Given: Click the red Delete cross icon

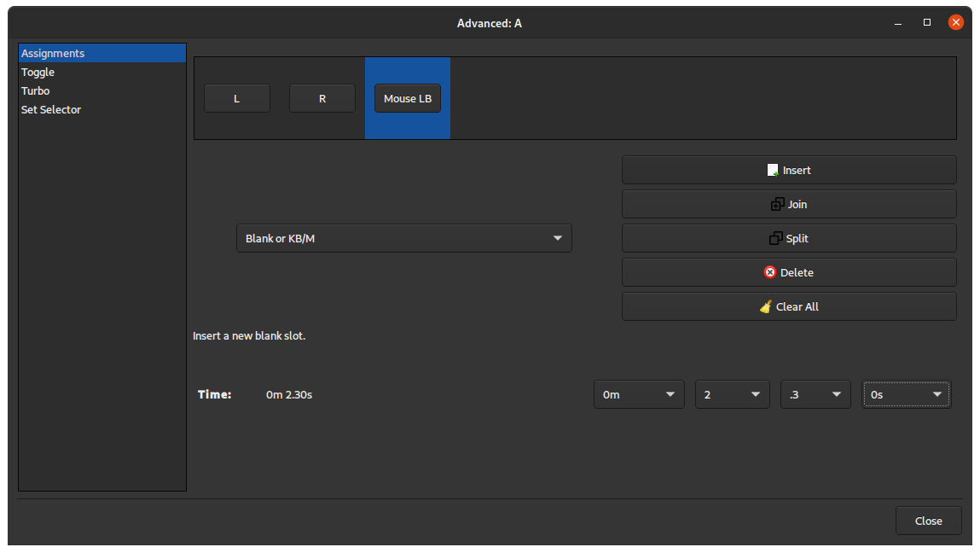Looking at the screenshot, I should [x=769, y=271].
